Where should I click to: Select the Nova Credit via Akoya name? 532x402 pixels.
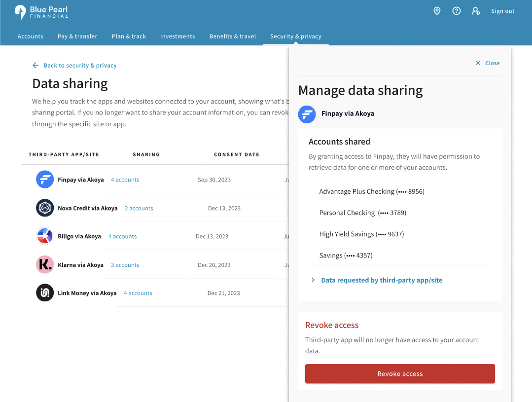tap(88, 208)
